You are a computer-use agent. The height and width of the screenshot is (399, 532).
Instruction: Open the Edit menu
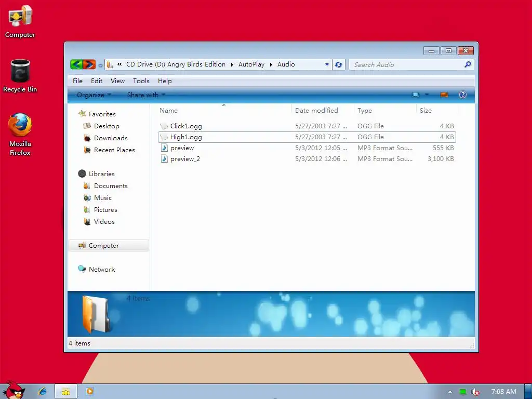point(96,81)
